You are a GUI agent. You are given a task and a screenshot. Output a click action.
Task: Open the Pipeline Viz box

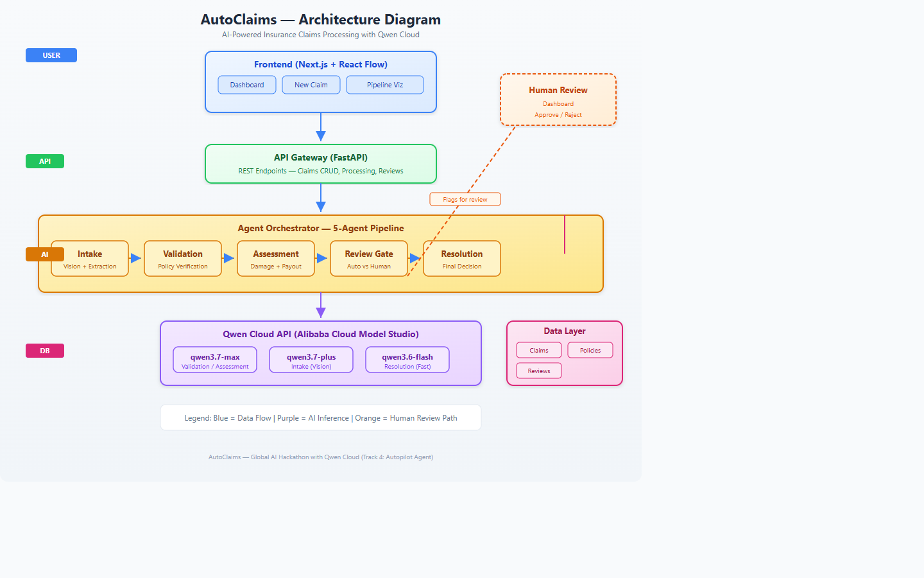click(x=385, y=85)
